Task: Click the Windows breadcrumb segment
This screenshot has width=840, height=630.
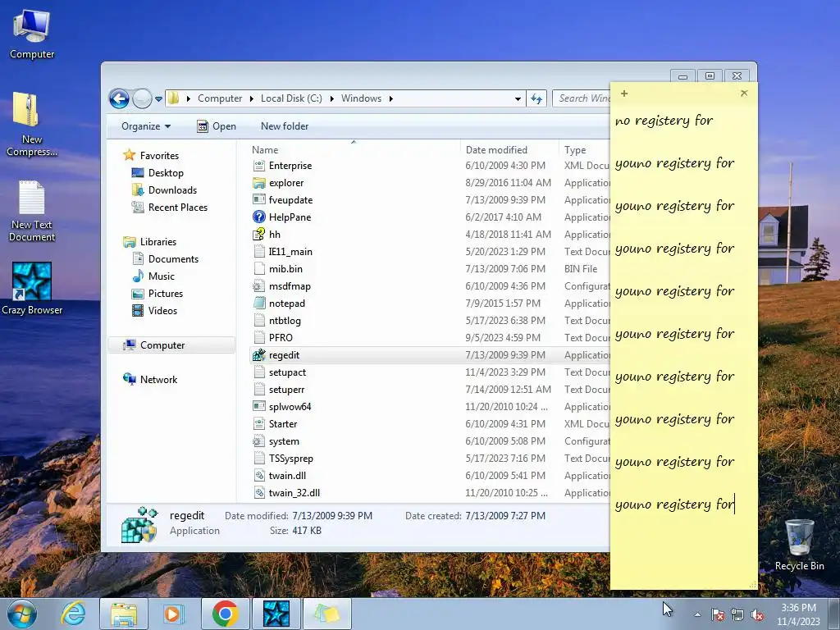Action: pos(361,98)
